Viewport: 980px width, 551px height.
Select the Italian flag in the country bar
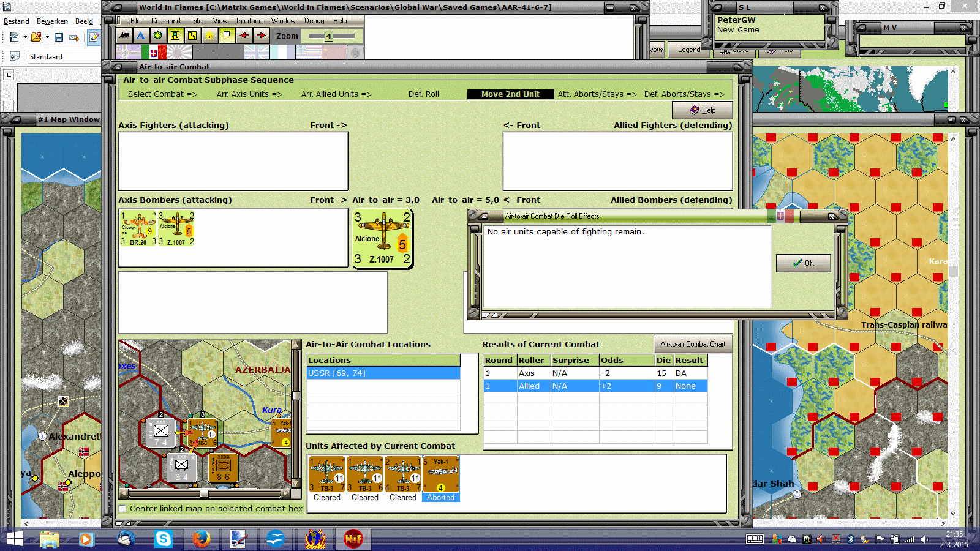point(154,53)
